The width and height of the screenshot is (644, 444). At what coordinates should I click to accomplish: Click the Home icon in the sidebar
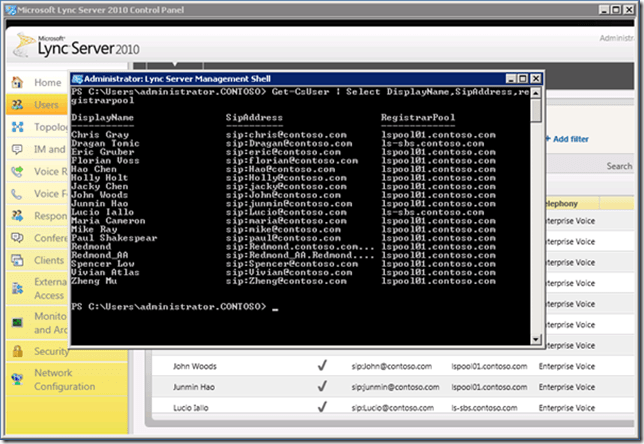18,82
